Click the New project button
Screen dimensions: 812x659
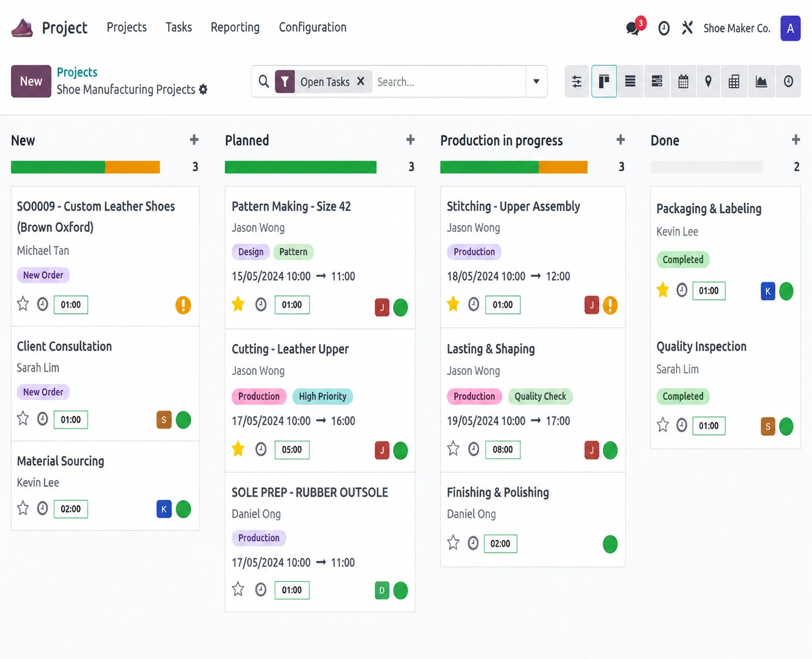point(31,81)
